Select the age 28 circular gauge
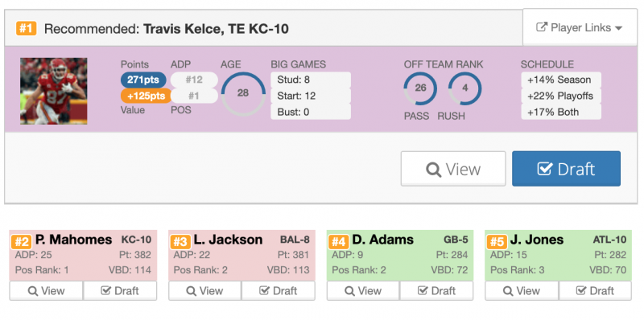 [x=243, y=93]
